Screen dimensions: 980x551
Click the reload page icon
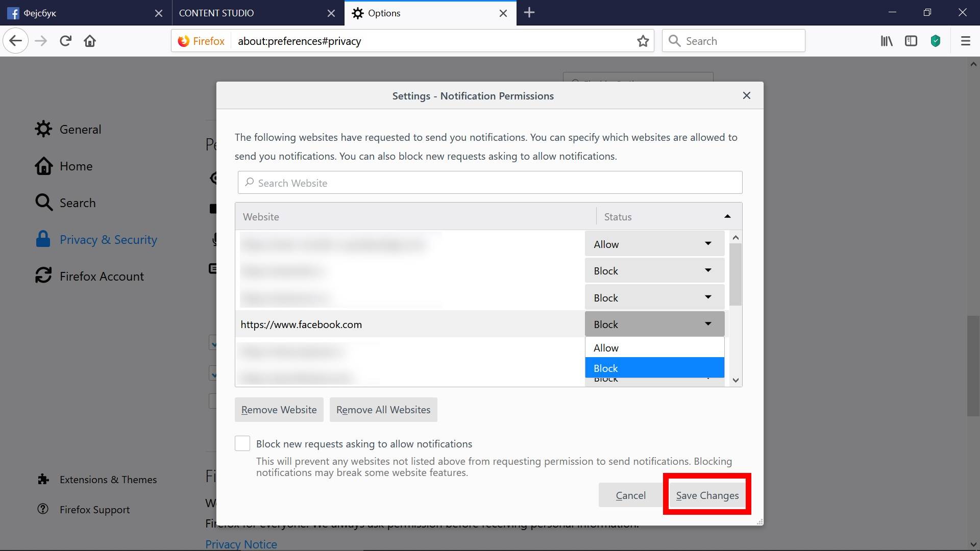(65, 41)
